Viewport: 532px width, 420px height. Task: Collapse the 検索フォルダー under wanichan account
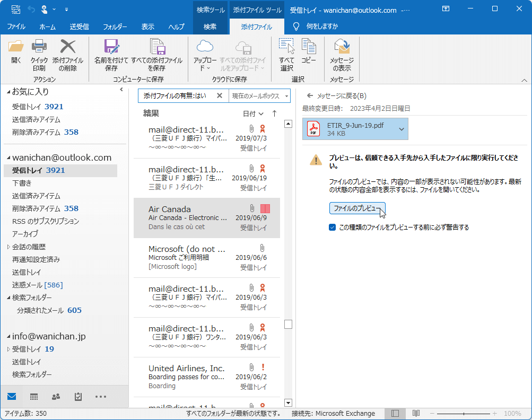pyautogui.click(x=8, y=298)
